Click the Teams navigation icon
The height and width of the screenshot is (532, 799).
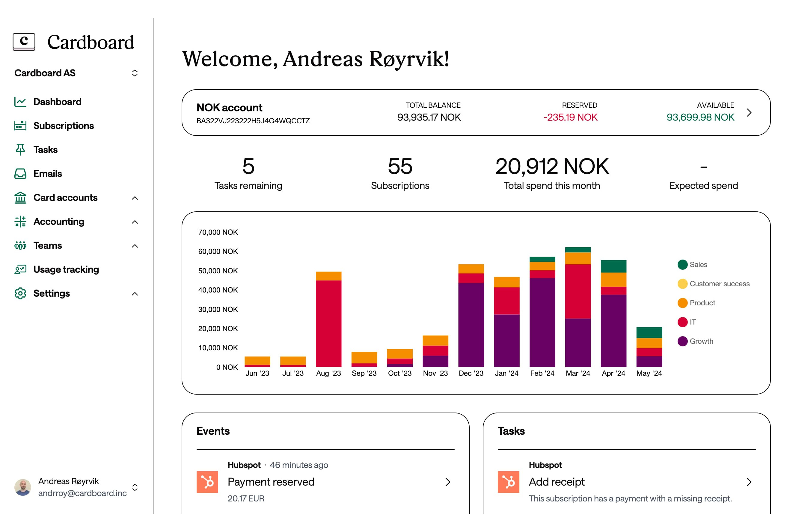(18, 245)
